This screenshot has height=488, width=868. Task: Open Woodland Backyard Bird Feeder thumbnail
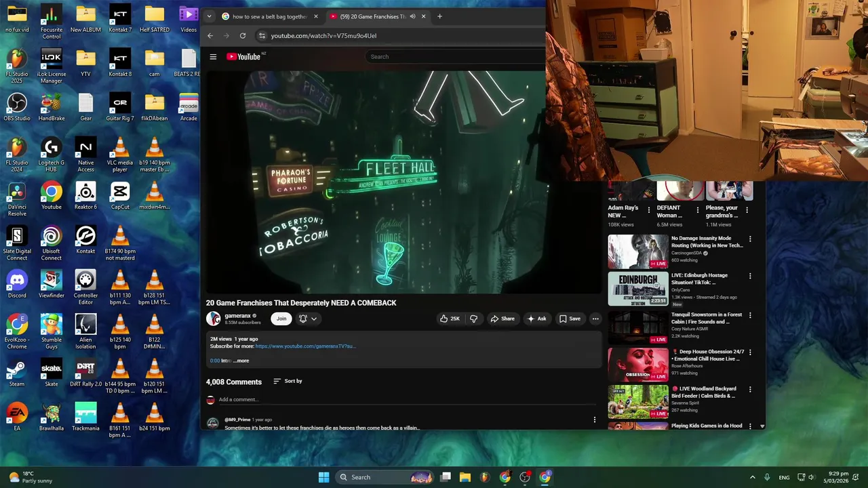[x=638, y=402]
